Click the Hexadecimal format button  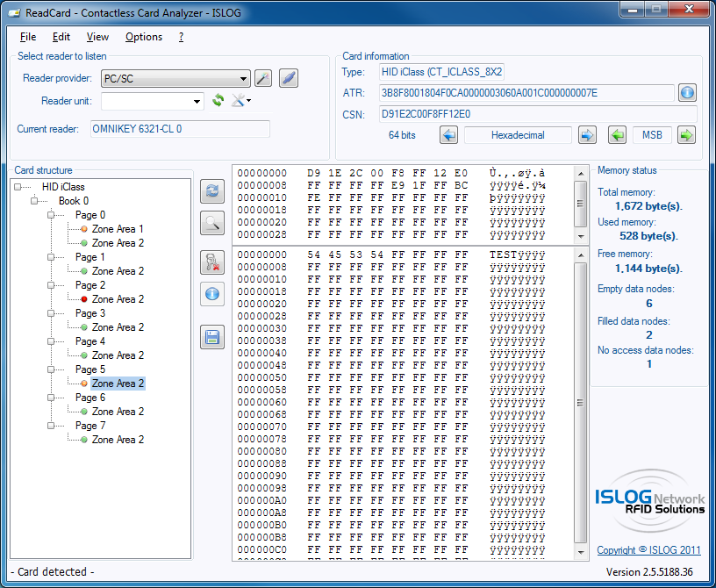click(518, 135)
